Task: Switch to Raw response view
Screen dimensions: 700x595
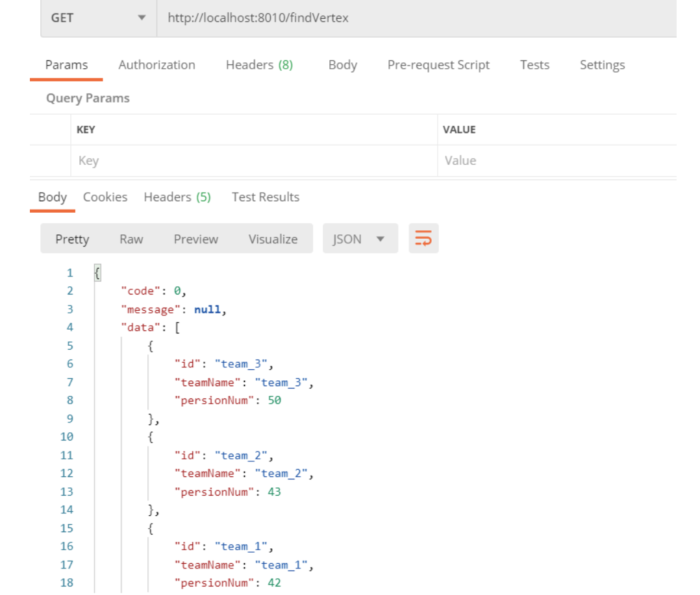Action: (131, 239)
